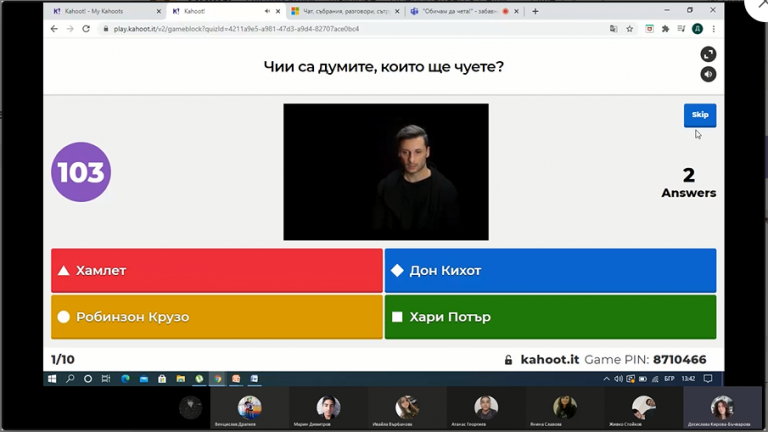Click the Game PIN 8710466 text

646,360
